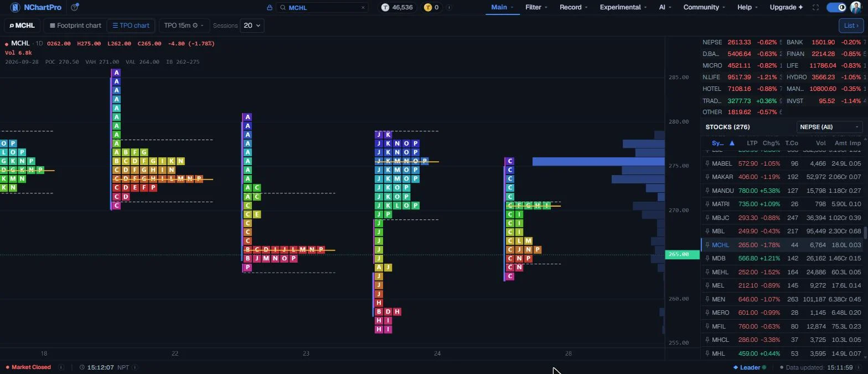Toggle the symbol lock icon beside search

[x=270, y=8]
